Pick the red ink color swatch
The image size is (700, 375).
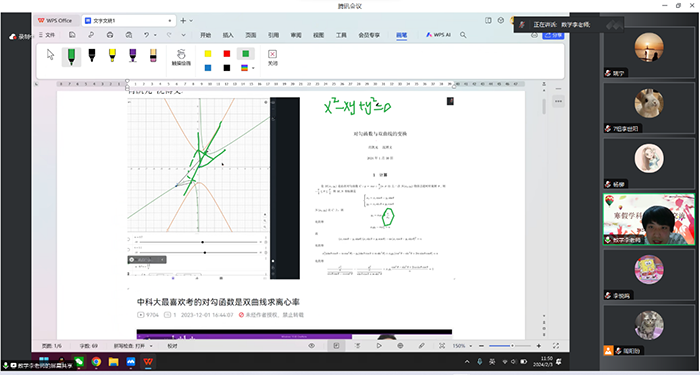click(x=227, y=54)
